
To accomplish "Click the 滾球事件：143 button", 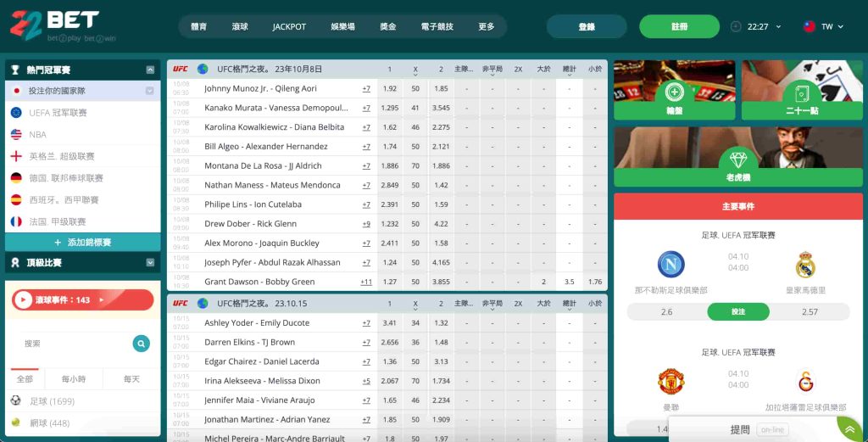I will point(82,299).
